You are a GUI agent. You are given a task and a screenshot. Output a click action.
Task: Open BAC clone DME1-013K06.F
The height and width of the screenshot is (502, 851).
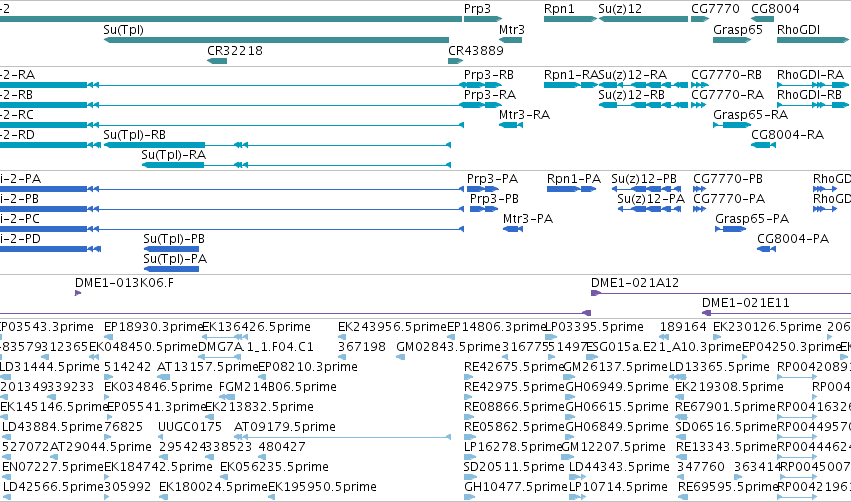(124, 283)
